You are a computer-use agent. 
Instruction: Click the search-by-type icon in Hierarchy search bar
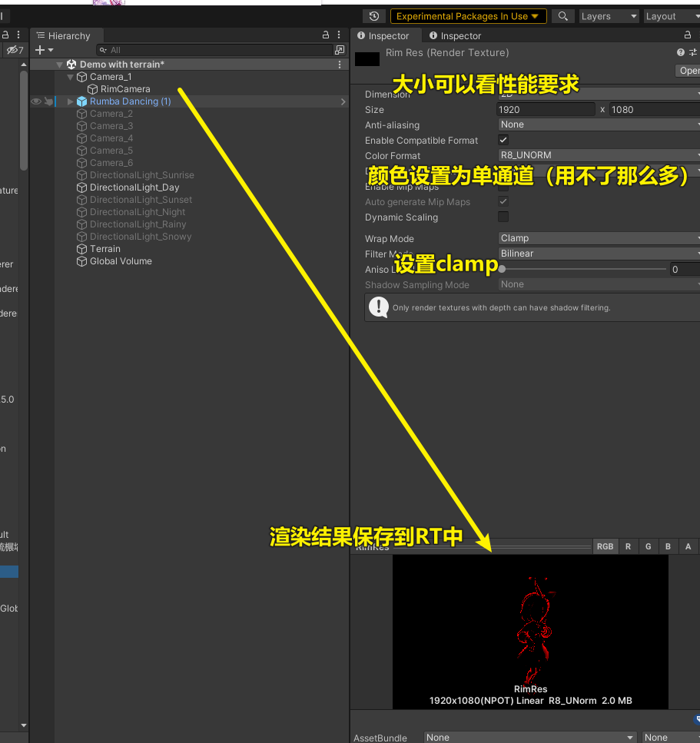coord(340,48)
